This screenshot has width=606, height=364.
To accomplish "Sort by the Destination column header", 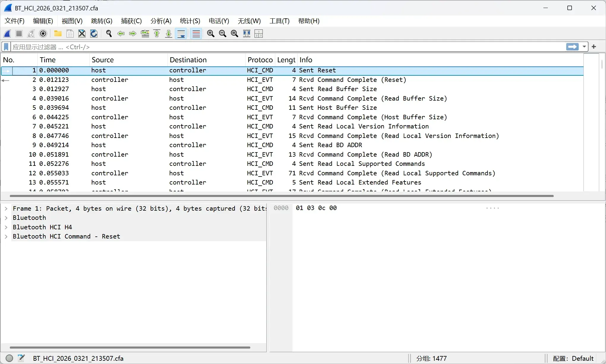I will (x=206, y=60).
